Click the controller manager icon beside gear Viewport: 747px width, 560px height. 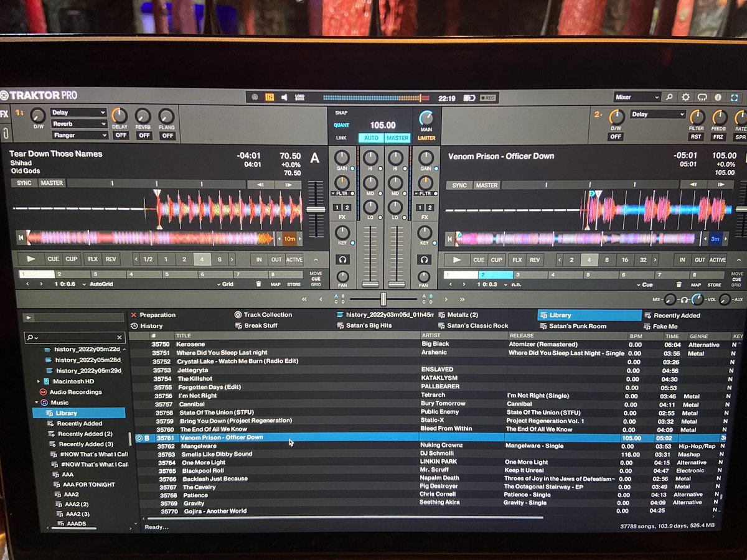click(702, 98)
